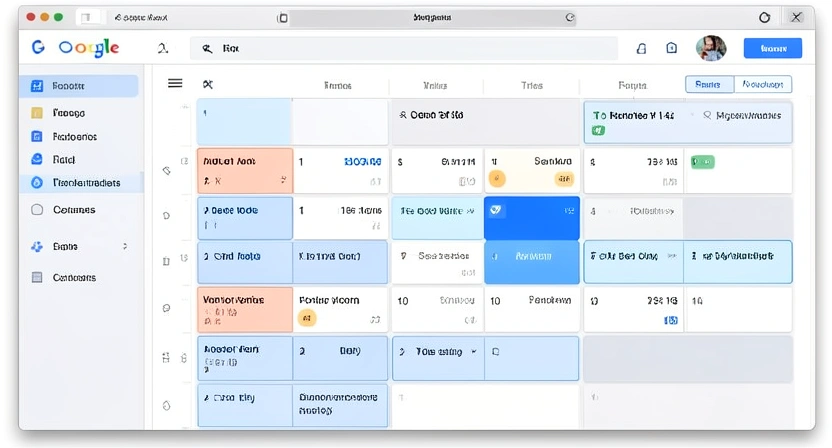
Task: Click the green pill badge in white cell
Action: [x=703, y=162]
